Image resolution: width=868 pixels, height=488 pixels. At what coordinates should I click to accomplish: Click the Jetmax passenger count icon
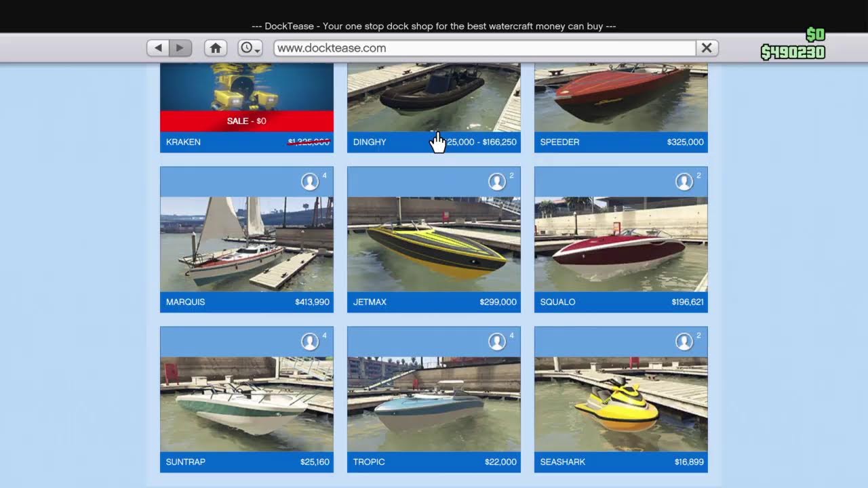(497, 182)
